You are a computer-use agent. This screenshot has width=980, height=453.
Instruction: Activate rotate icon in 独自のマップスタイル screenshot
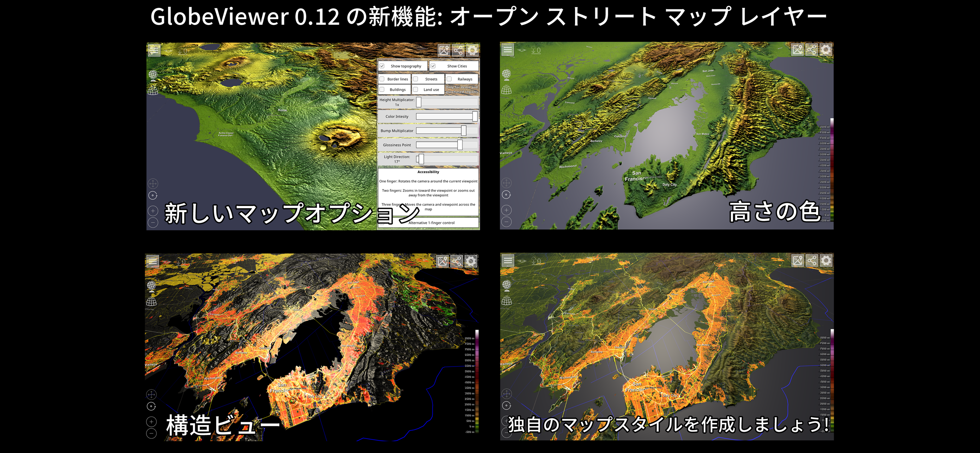tap(507, 405)
